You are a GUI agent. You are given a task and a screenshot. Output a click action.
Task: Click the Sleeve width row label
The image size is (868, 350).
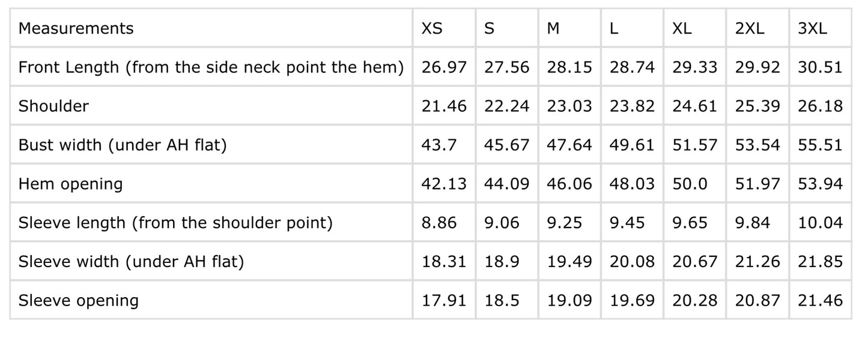click(131, 262)
